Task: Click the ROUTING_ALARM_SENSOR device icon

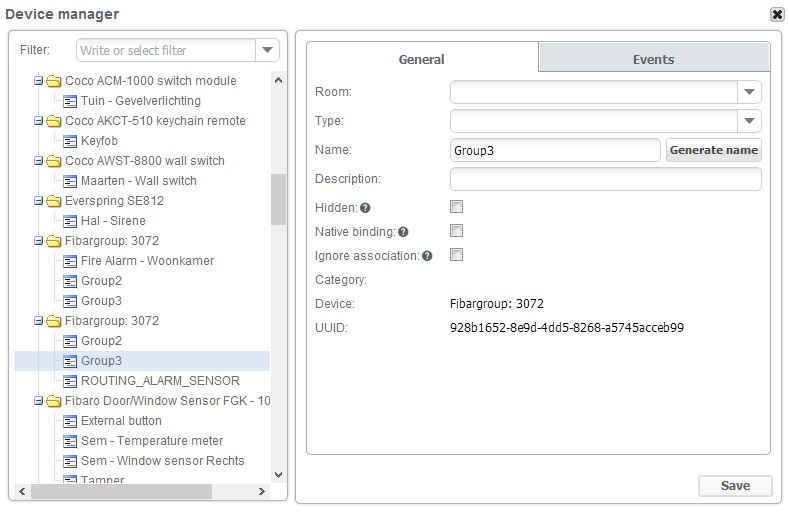Action: pyautogui.click(x=70, y=381)
